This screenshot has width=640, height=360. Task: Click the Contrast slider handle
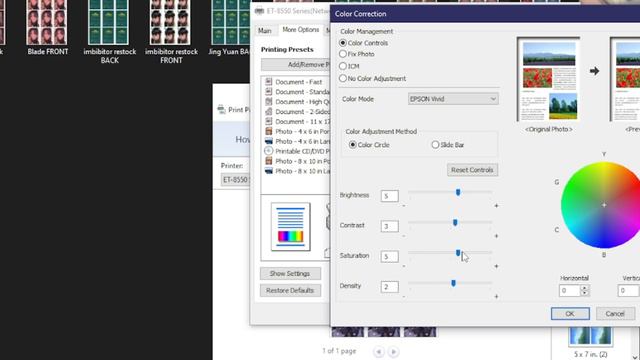click(455, 222)
